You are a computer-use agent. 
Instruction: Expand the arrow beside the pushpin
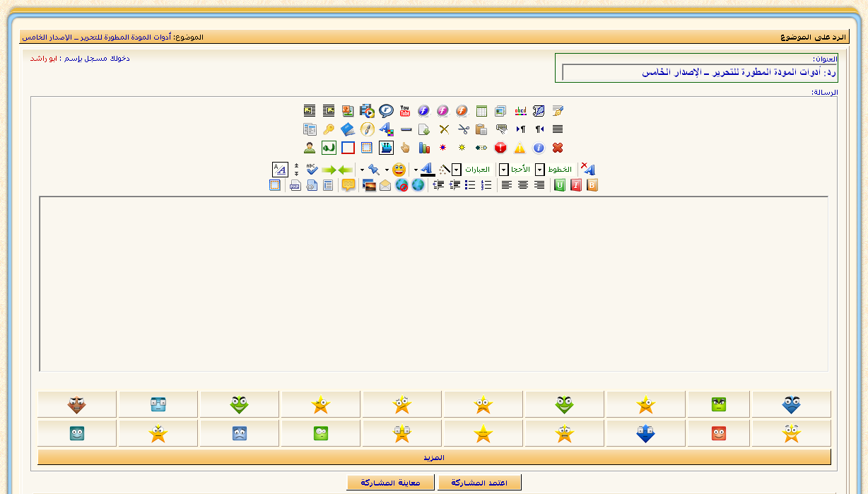(x=362, y=170)
